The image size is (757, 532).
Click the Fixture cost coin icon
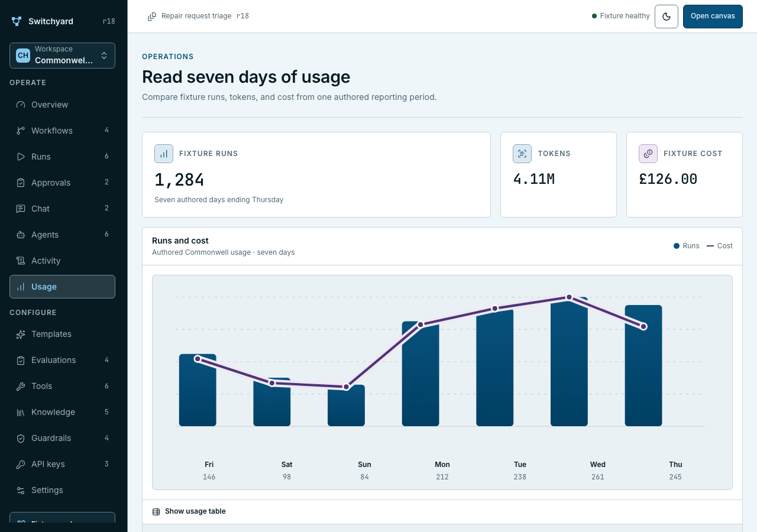point(648,154)
